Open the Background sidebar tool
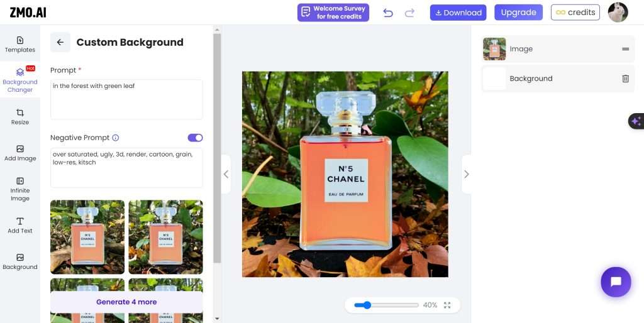This screenshot has height=323, width=644. click(19, 261)
